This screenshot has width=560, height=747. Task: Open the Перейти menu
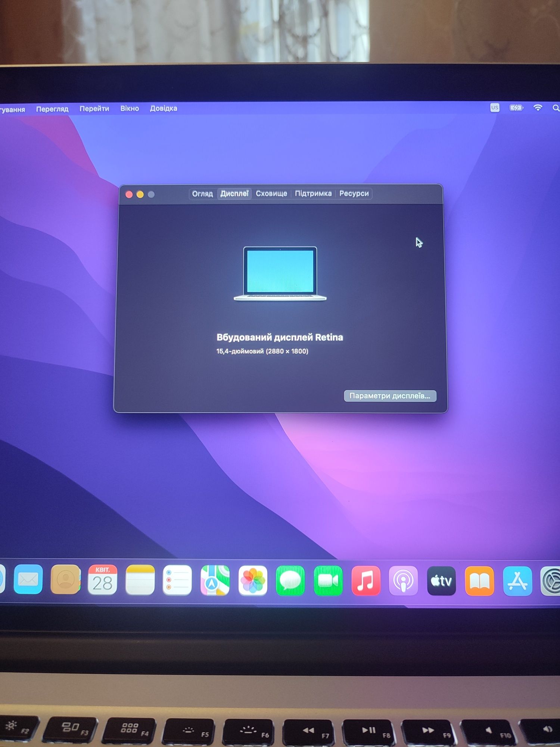pyautogui.click(x=94, y=109)
